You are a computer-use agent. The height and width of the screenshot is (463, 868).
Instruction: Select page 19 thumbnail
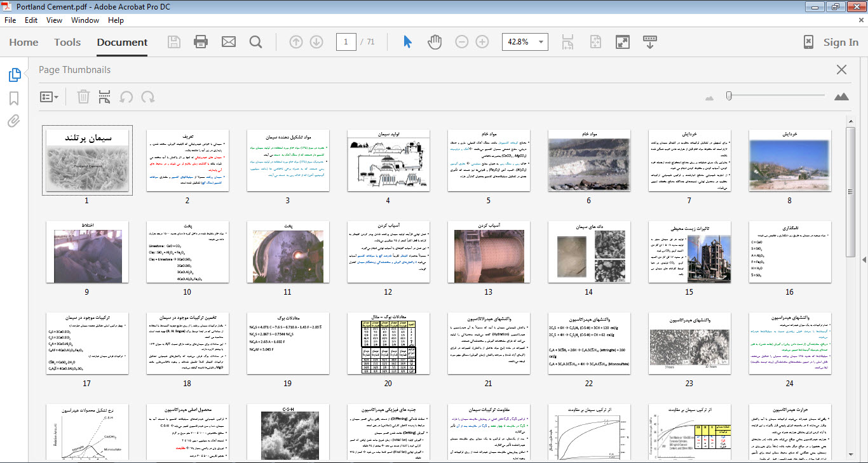tap(288, 344)
